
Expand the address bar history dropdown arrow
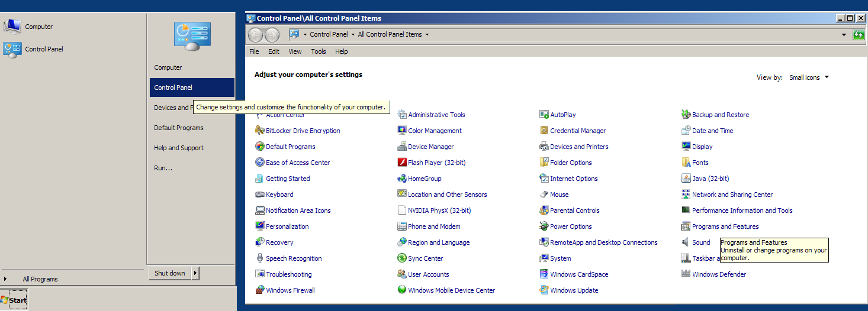[844, 35]
